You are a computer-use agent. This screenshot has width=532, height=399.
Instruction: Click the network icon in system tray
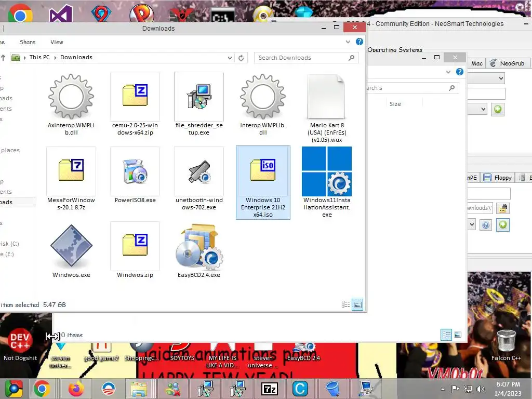468,389
